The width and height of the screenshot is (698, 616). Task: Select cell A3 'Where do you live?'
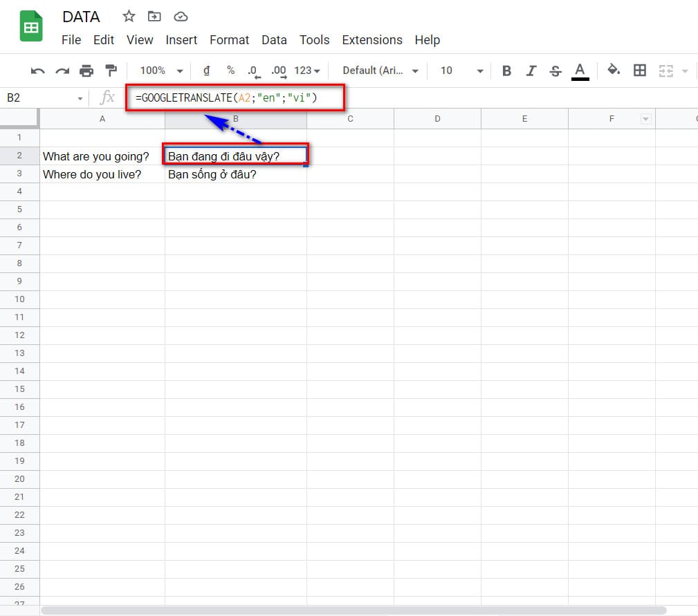click(102, 174)
